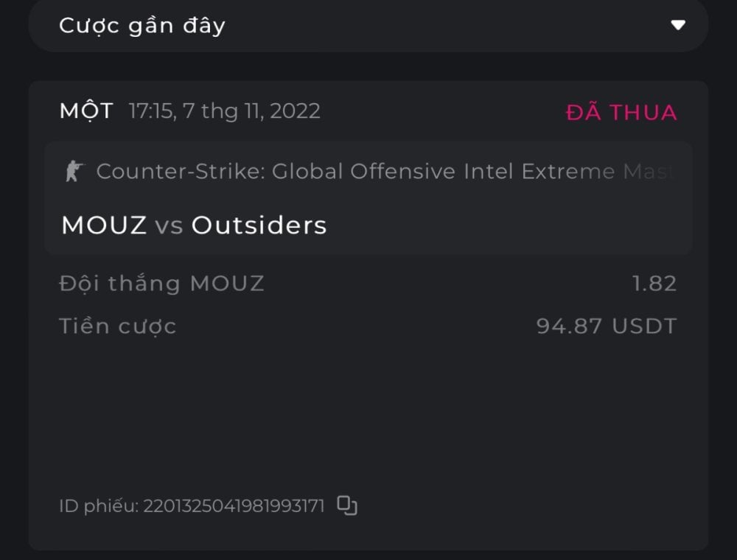The image size is (737, 560).
Task: Click the MOUZ team name in match title
Action: click(104, 225)
